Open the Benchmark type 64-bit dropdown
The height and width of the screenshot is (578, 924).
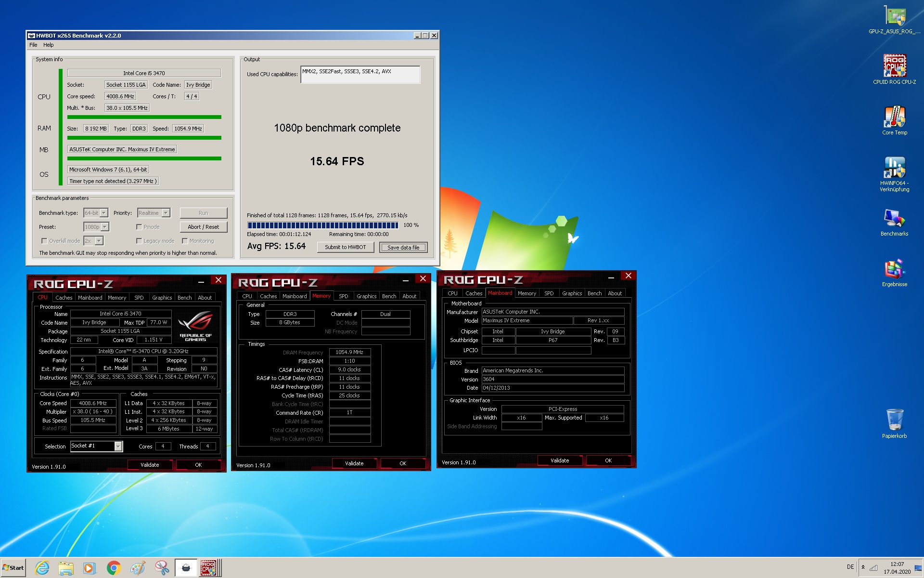click(104, 213)
